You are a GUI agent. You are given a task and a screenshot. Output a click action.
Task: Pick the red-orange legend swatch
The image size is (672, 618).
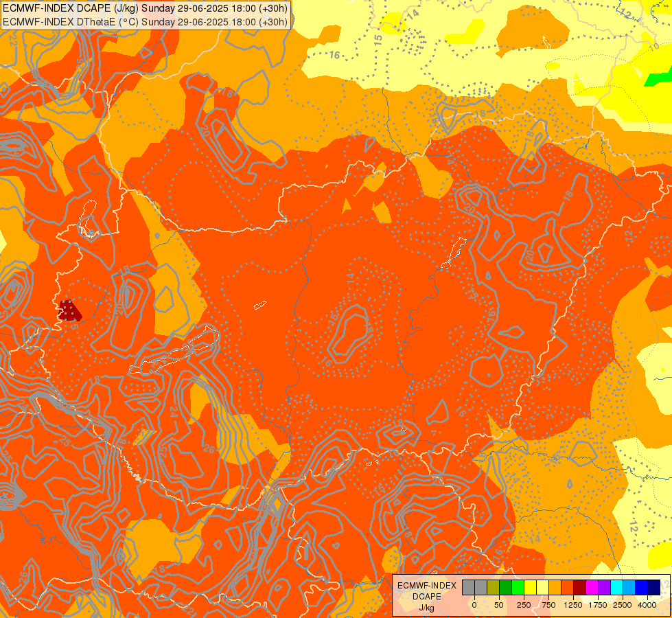[568, 587]
